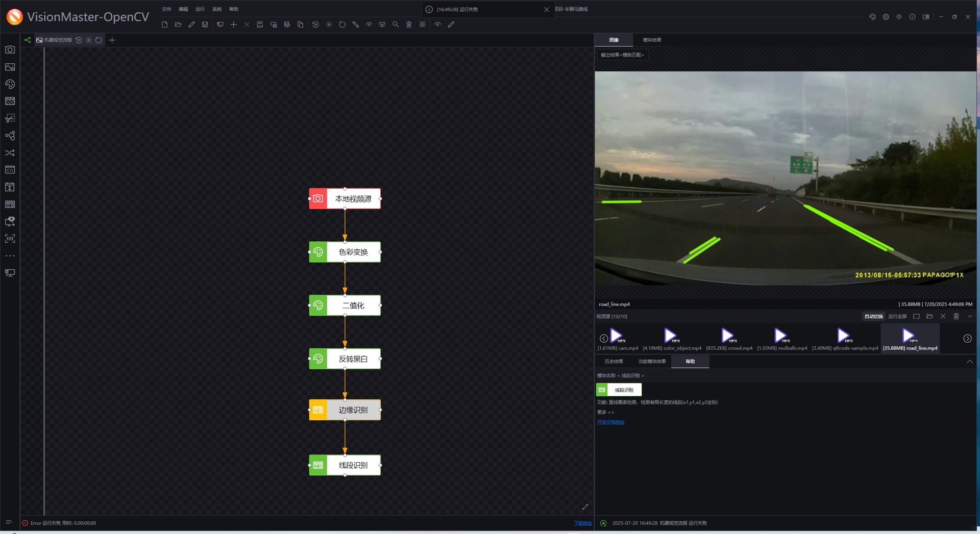Select the color palette module icon

click(x=10, y=84)
